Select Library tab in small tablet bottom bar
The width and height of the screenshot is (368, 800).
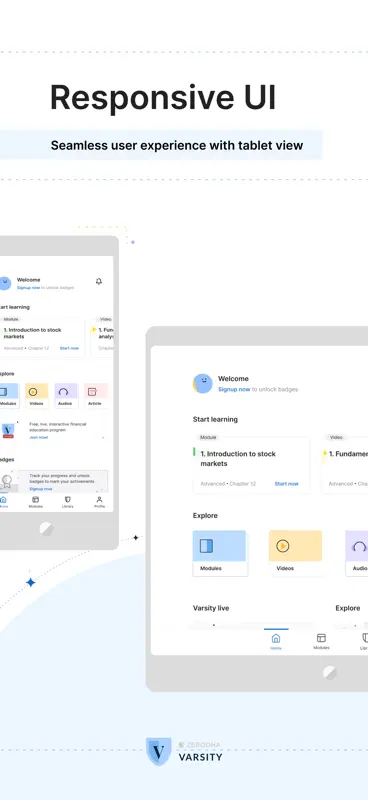tap(67, 502)
